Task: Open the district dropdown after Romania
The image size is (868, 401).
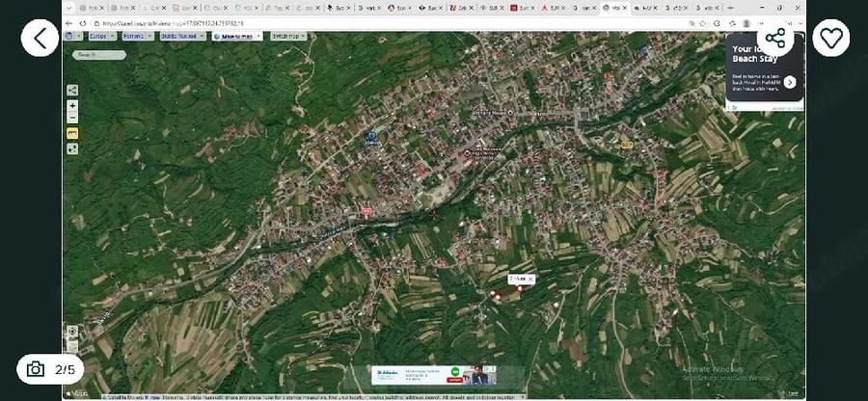Action: (182, 36)
